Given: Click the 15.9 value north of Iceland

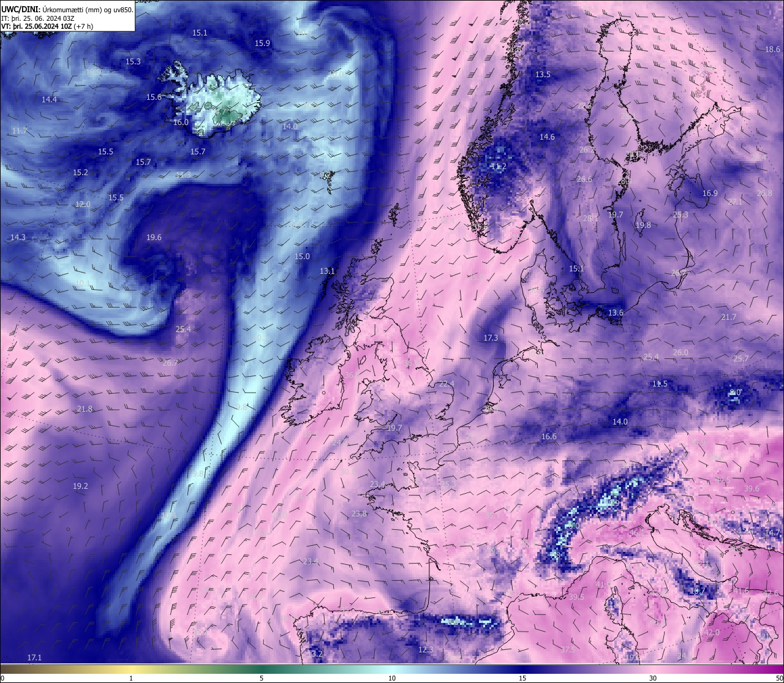Looking at the screenshot, I should click(x=262, y=43).
